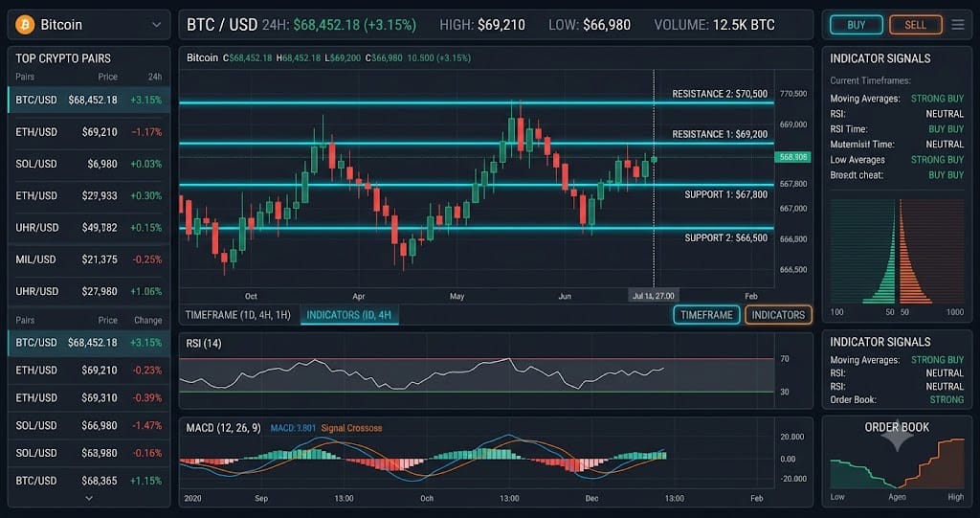
Task: Click the Muternisif Time NEUTRAL signal
Action: click(897, 145)
